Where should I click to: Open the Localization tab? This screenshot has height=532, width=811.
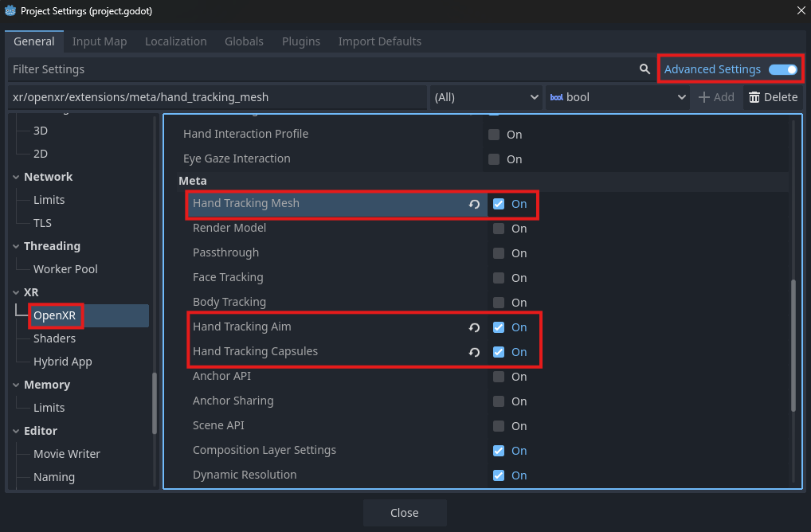tap(176, 41)
